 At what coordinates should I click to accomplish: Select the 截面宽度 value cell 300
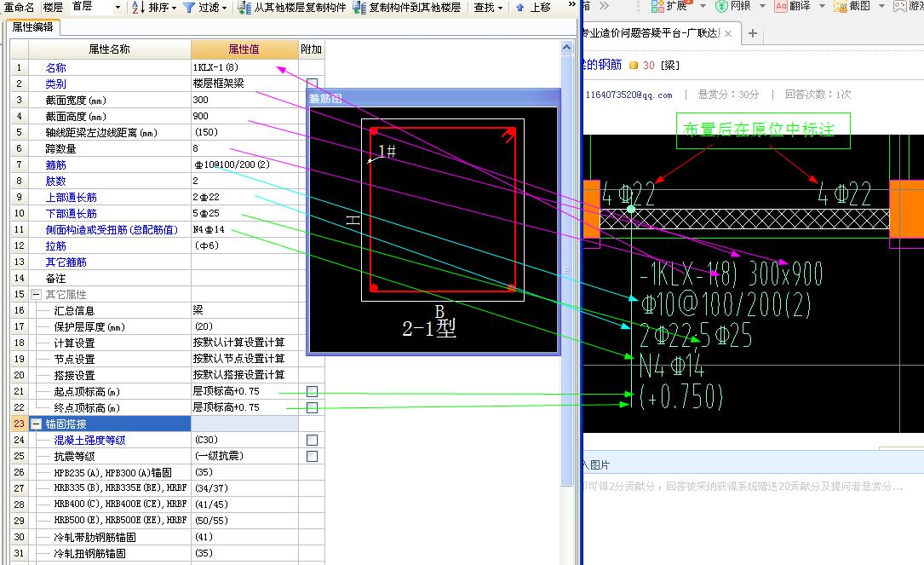pyautogui.click(x=244, y=100)
